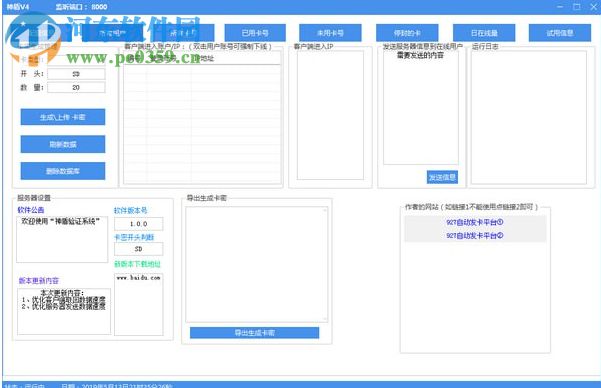Screen dimensions: 601x388
Task: Open the 927自动发卡平台① link
Action: click(x=475, y=222)
